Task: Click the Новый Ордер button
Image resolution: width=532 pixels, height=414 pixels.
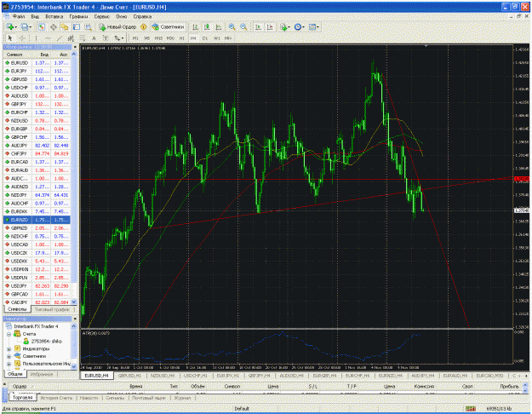Action: coord(117,26)
